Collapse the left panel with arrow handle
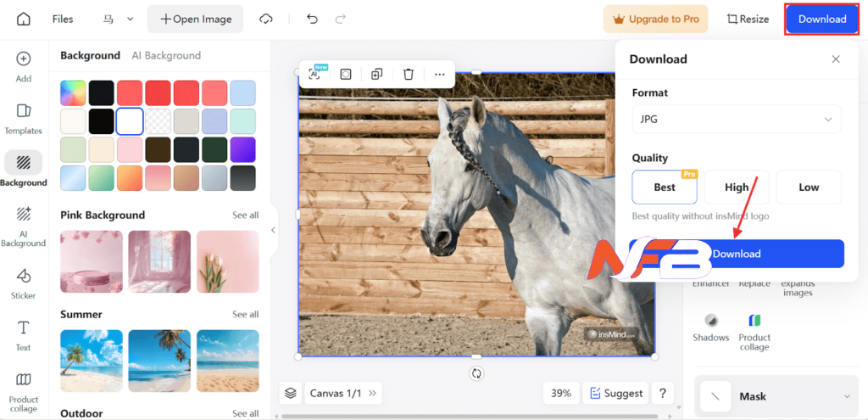The width and height of the screenshot is (868, 420). click(x=273, y=230)
